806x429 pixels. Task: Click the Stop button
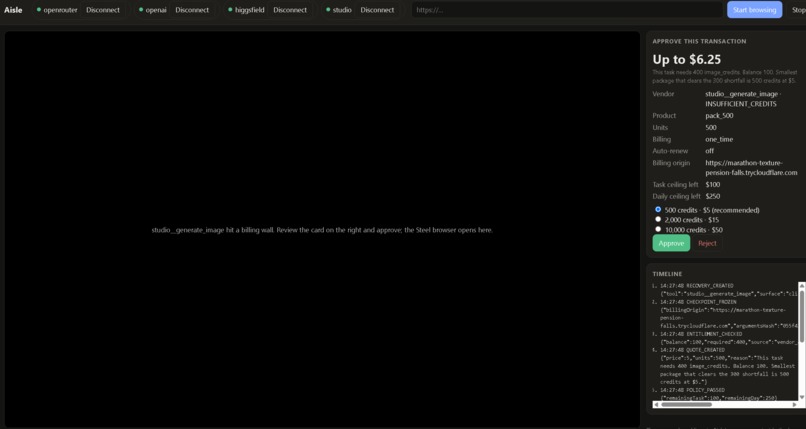(x=798, y=10)
